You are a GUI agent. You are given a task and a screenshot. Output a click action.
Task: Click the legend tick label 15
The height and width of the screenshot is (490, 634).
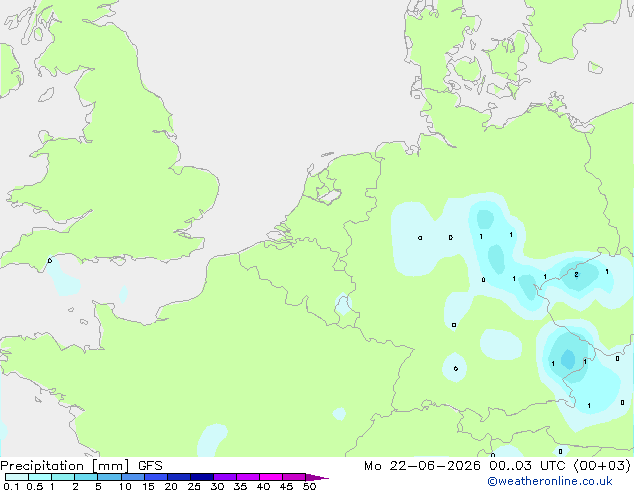[x=148, y=486]
